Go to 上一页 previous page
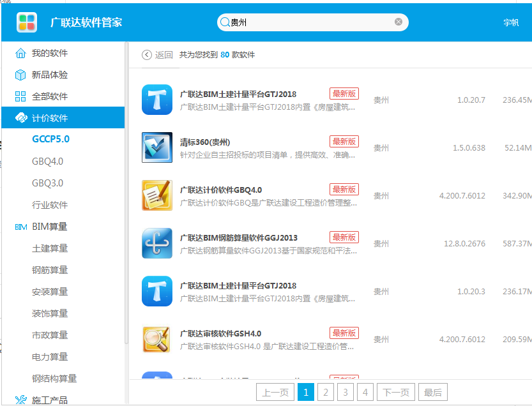532x406 pixels. coord(275,392)
